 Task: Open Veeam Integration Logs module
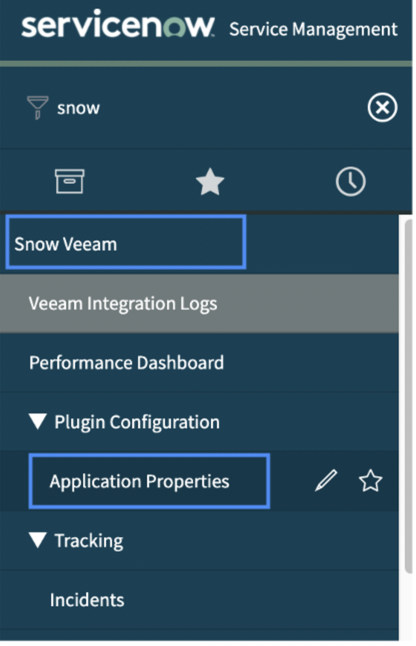[199, 304]
